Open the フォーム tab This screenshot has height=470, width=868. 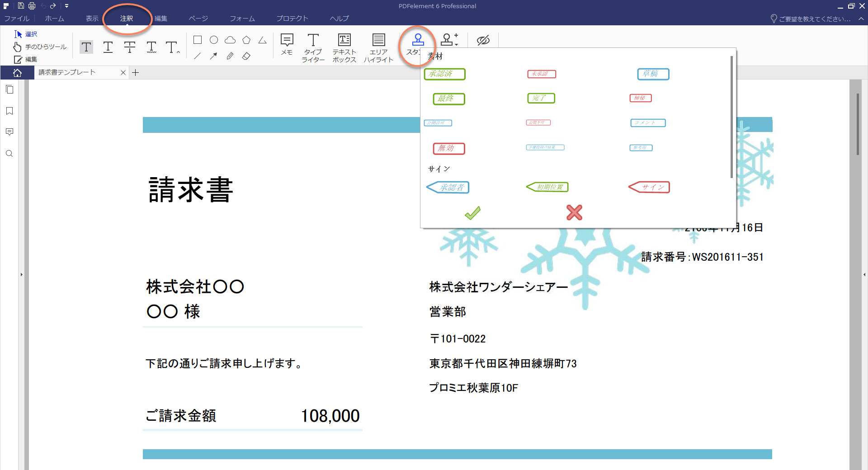click(242, 19)
